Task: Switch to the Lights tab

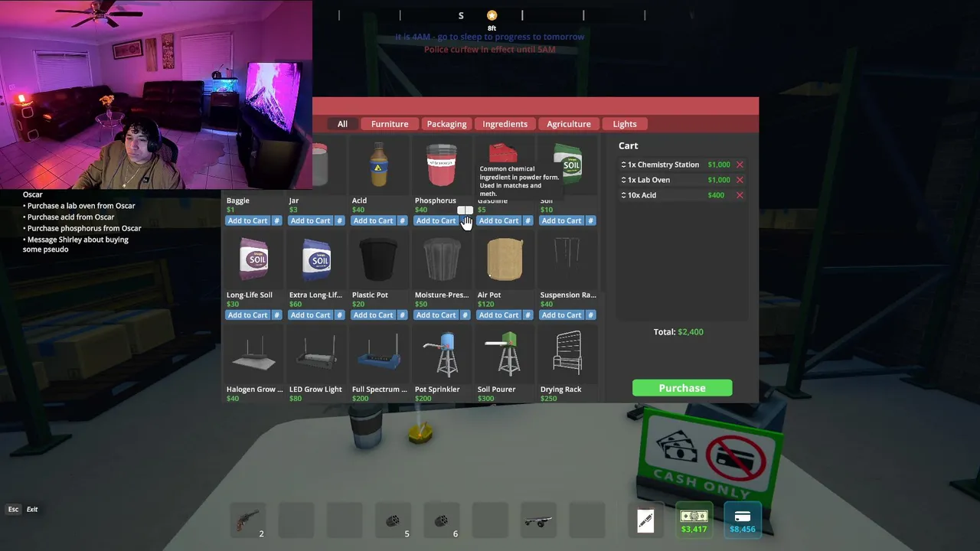Action: pyautogui.click(x=625, y=124)
